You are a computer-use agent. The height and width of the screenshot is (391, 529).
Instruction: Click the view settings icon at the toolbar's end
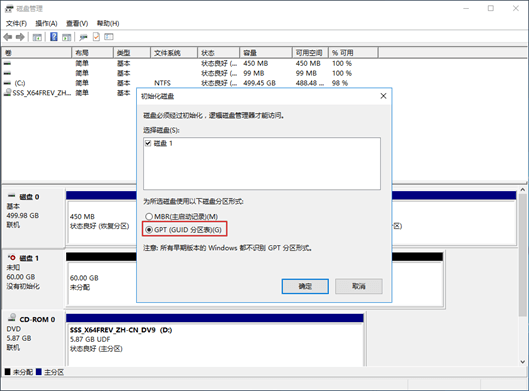[x=109, y=37]
